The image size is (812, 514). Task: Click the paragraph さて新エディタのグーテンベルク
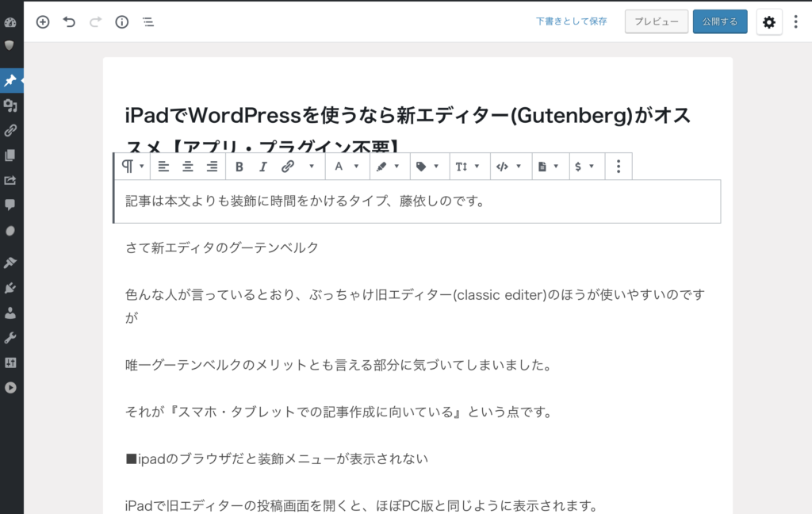[x=222, y=247]
